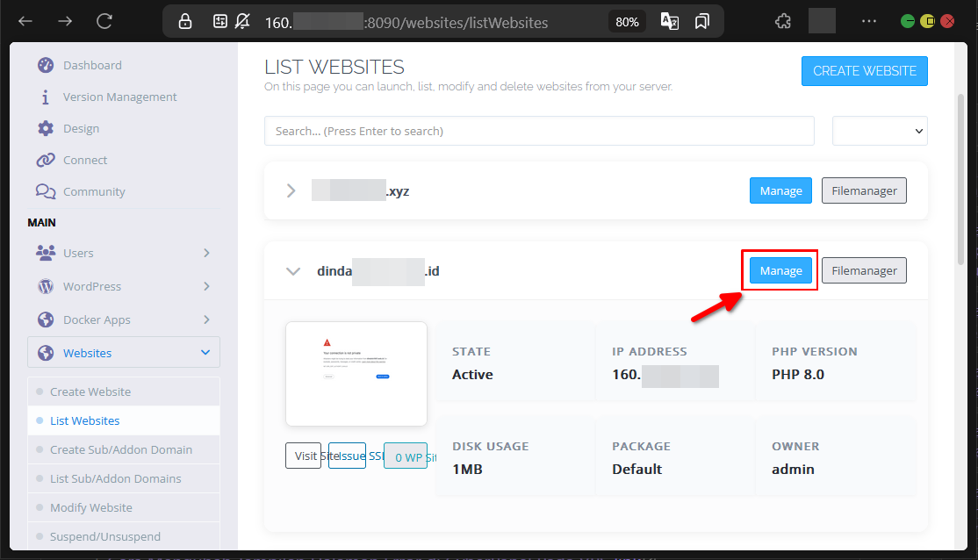978x560 pixels.
Task: Go back with the browser back arrow
Action: tap(25, 22)
